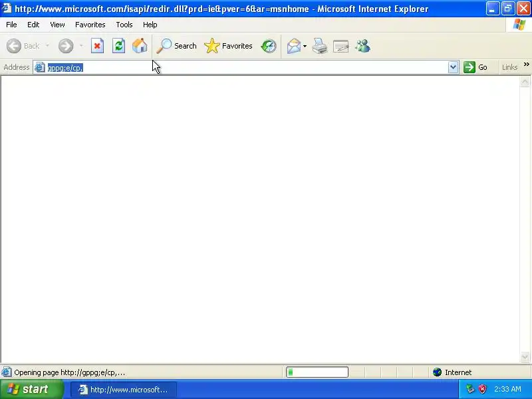
Task: Open the Edit menu
Action: (x=33, y=25)
